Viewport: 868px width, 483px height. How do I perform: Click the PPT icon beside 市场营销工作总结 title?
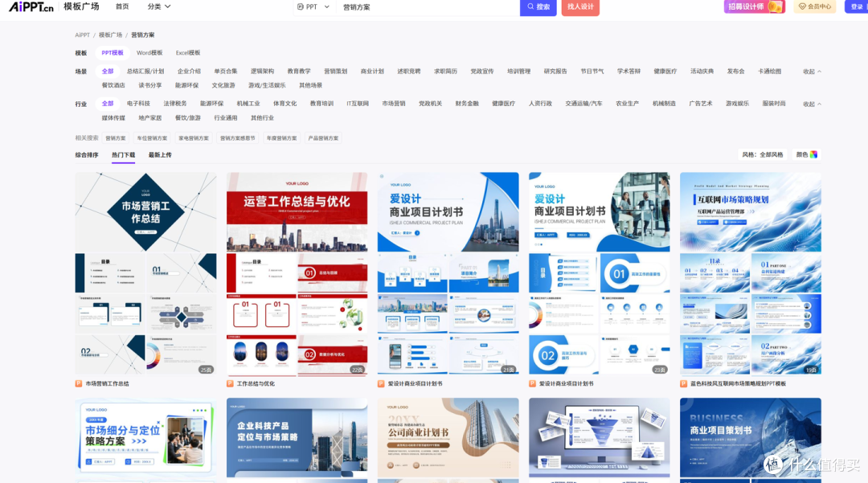pos(79,383)
